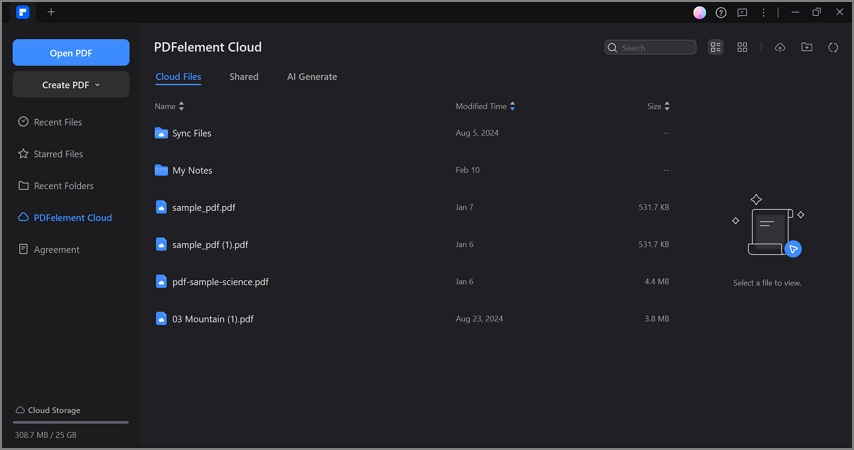
Task: Open the help question mark icon
Action: point(721,13)
